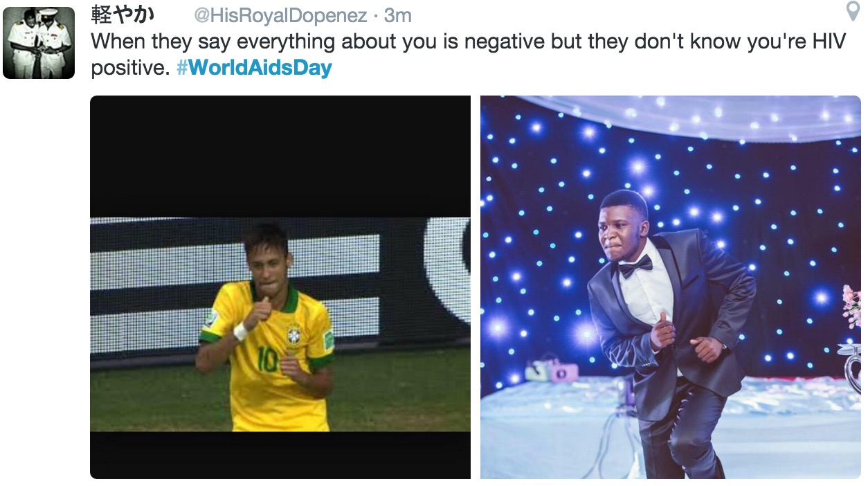Click the white wristband on the player
Image resolution: width=868 pixels, height=486 pixels.
(240, 332)
